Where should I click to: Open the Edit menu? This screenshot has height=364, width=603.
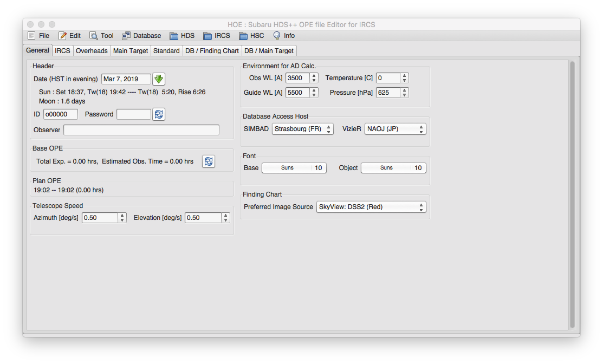[x=69, y=36]
